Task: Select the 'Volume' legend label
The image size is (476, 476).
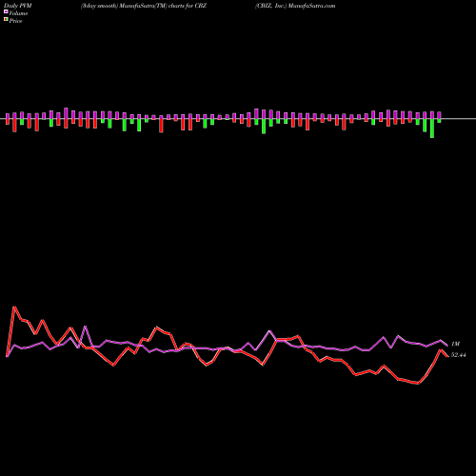Action: coord(18,13)
